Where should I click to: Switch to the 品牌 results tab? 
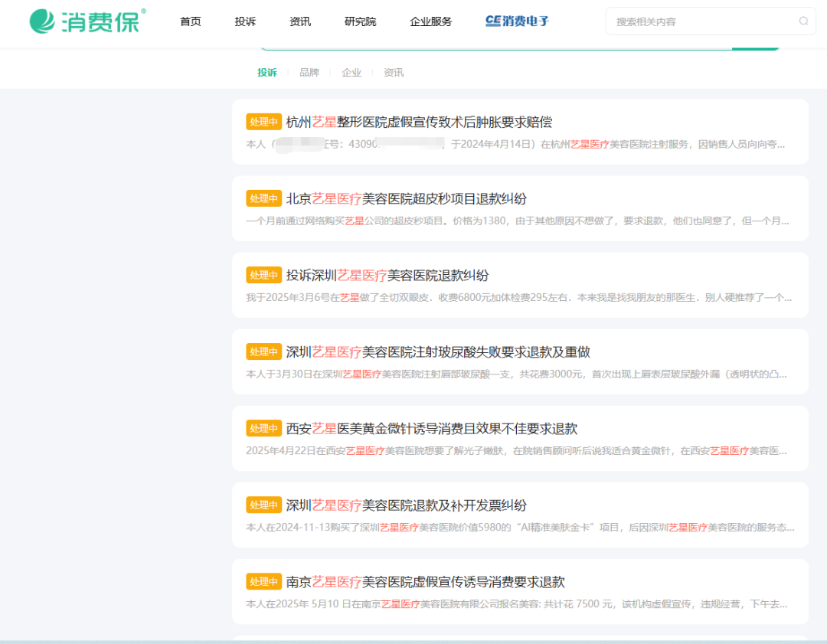pyautogui.click(x=309, y=72)
